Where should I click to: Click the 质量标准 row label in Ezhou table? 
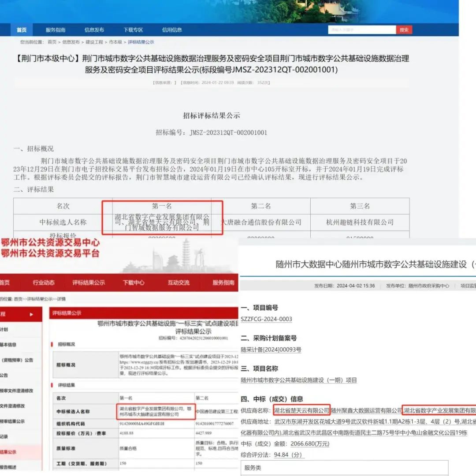pos(66,448)
